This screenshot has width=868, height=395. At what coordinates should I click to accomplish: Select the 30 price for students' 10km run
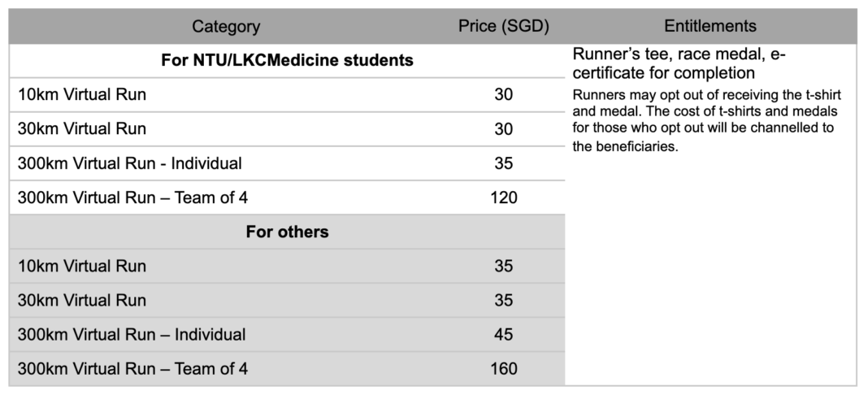pyautogui.click(x=503, y=95)
